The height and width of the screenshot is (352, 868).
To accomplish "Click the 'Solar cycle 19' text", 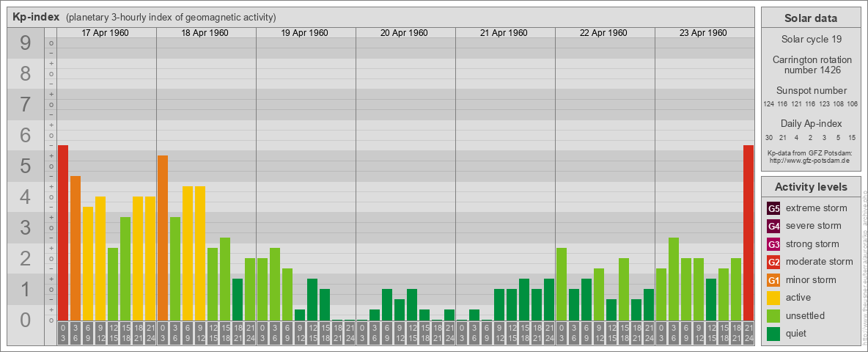I will click(810, 40).
